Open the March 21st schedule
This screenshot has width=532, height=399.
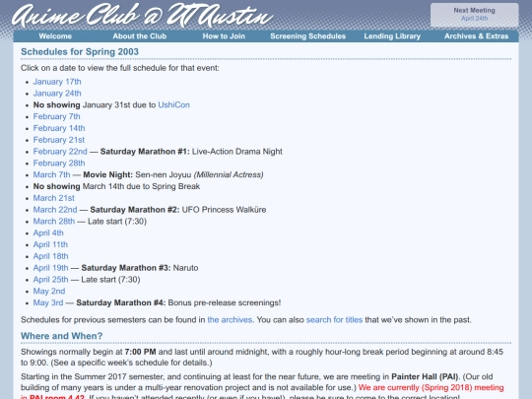coord(53,198)
